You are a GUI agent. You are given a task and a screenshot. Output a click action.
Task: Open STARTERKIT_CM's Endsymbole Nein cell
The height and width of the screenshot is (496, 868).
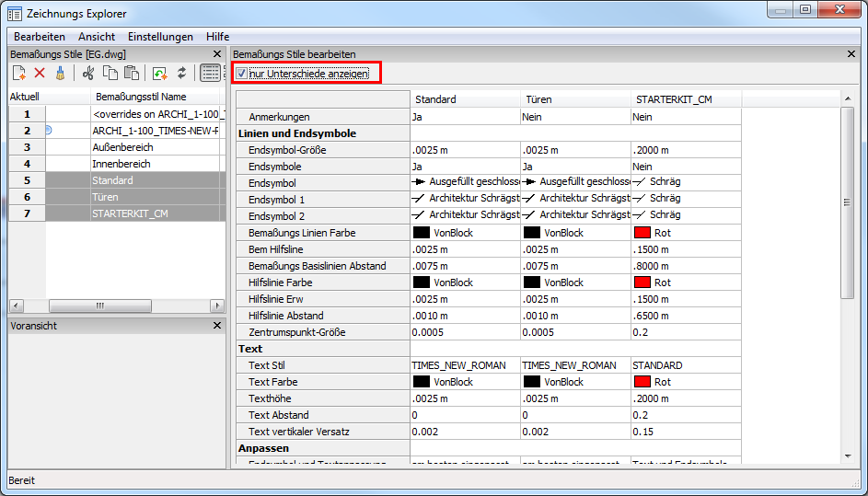[x=686, y=167]
